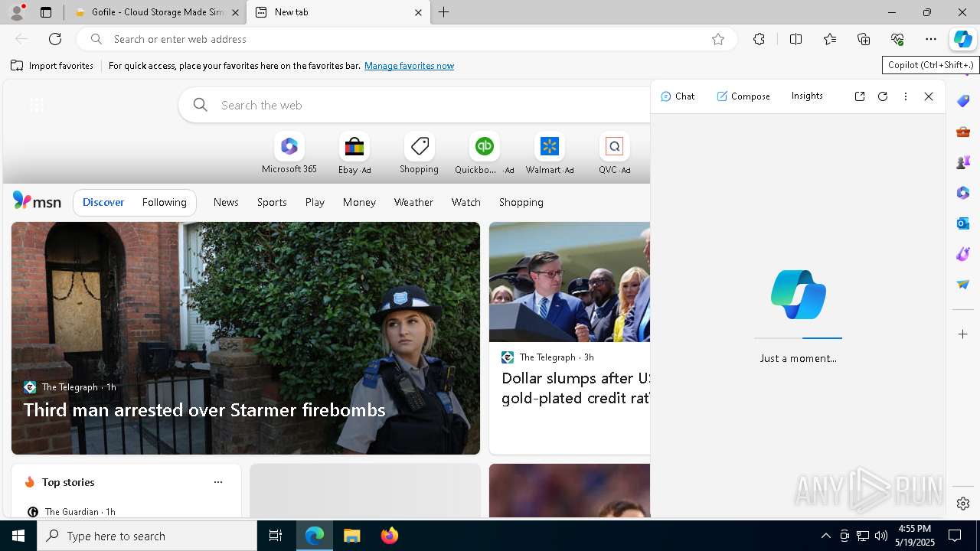Open Shopping quick link tile
The image size is (980, 551).
click(x=419, y=154)
